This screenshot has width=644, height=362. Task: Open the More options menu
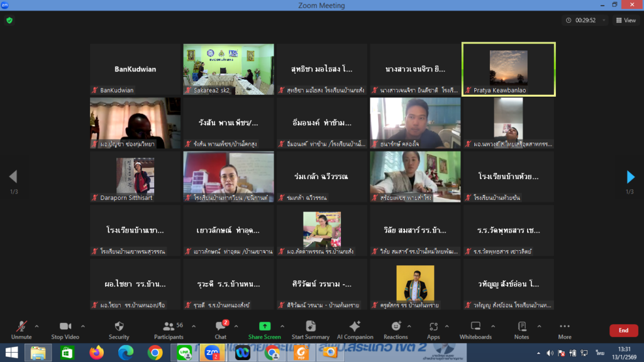[x=564, y=330]
